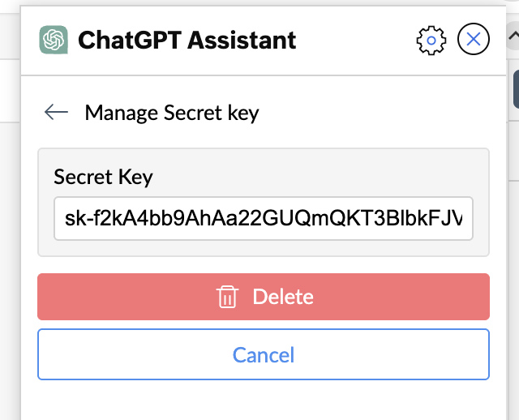519x420 pixels.
Task: Delete the saved secret key
Action: pyautogui.click(x=264, y=297)
